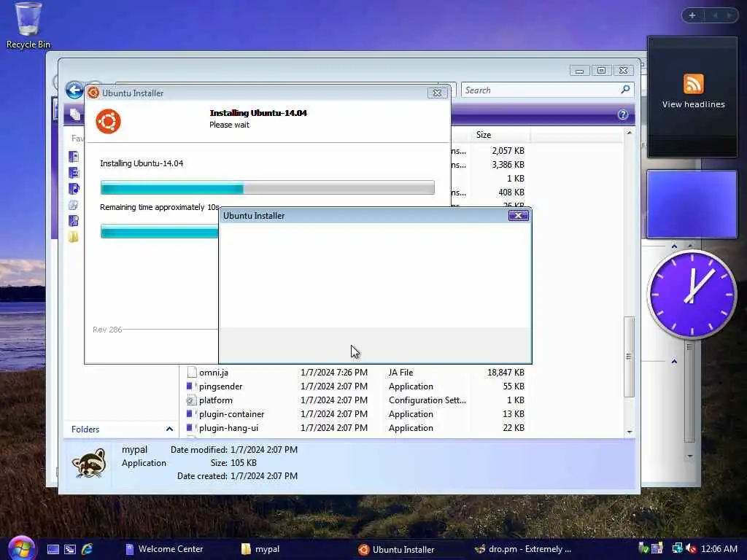Select the omni.ja file name

[x=214, y=373]
